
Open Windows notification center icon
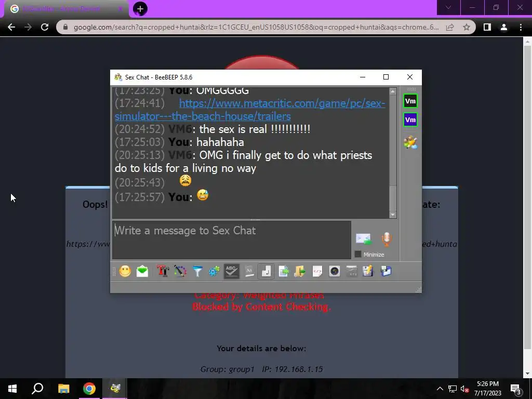tap(515, 389)
